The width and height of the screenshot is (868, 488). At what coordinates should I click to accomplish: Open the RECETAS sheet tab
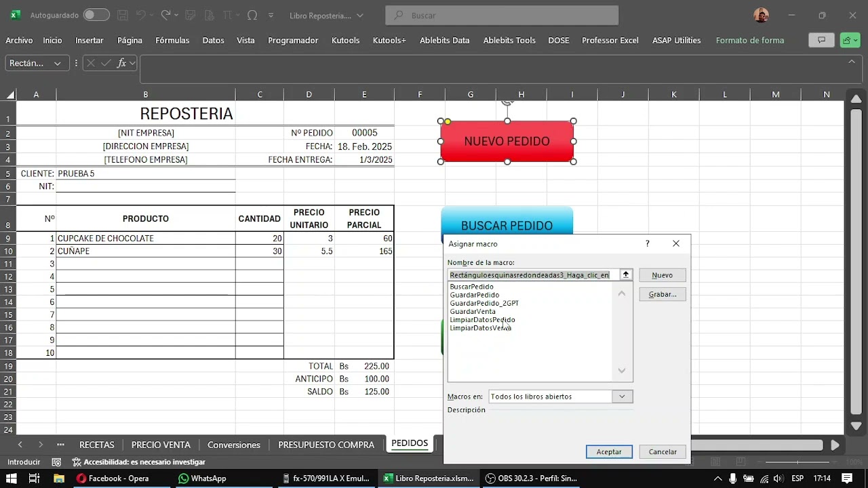[x=97, y=445]
